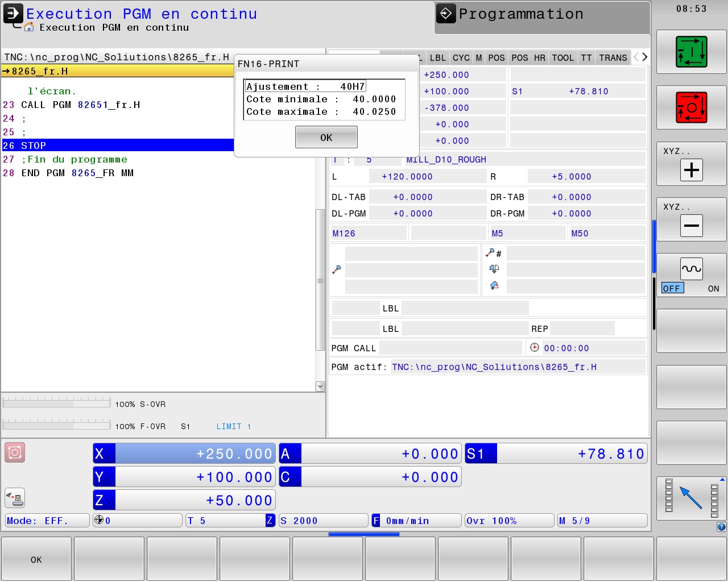Click the house icon near program title
The width and height of the screenshot is (728, 582).
coord(29,27)
